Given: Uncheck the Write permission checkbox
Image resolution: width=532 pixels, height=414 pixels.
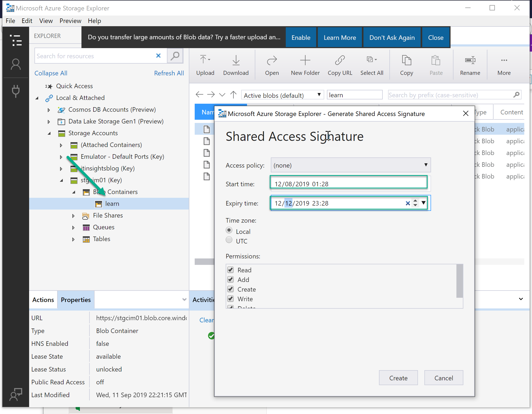Looking at the screenshot, I should pyautogui.click(x=230, y=299).
